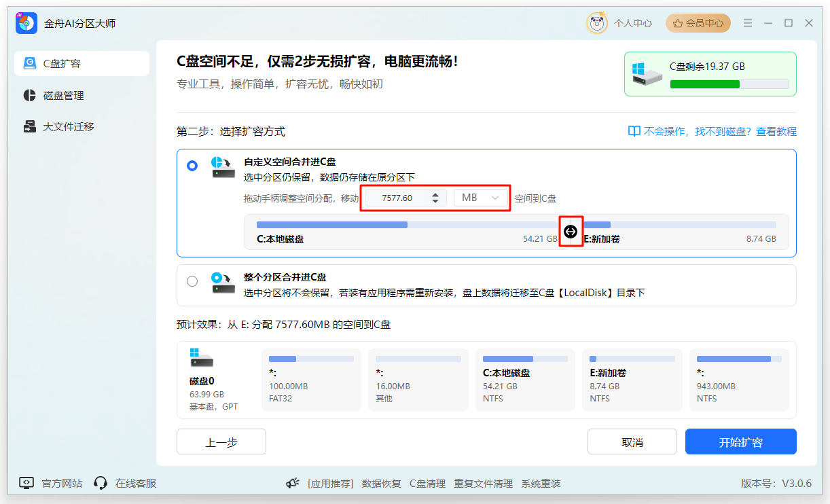The image size is (830, 504).
Task: Click the partition resize slider handle
Action: point(571,232)
